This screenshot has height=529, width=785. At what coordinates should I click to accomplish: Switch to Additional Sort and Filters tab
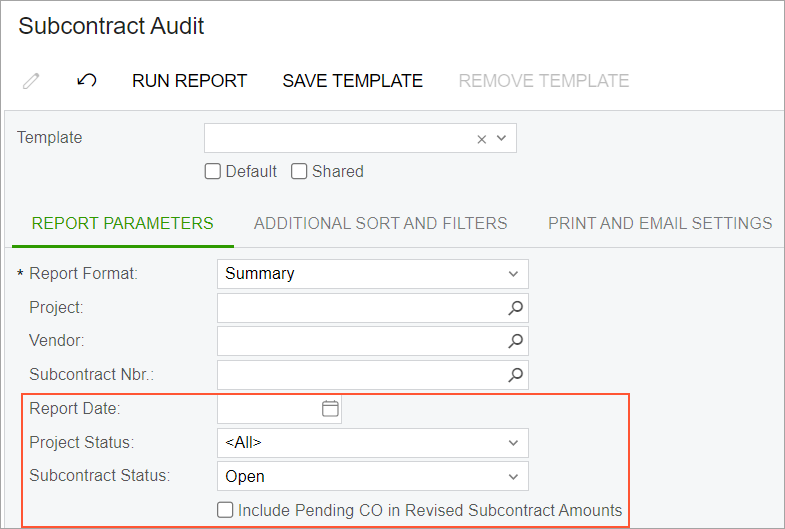click(x=380, y=223)
